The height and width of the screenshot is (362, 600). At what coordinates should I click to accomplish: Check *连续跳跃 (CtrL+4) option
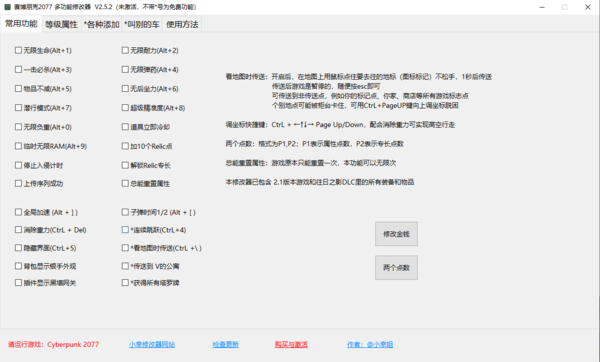(x=125, y=230)
